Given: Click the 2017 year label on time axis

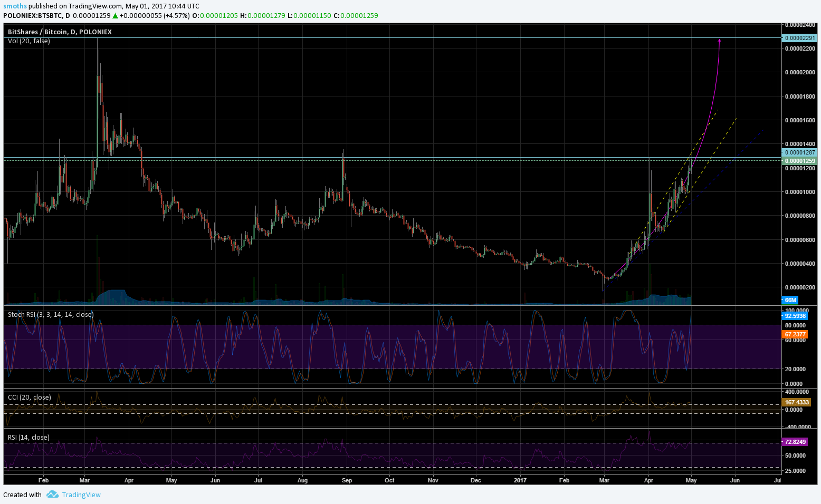Looking at the screenshot, I should coord(520,480).
